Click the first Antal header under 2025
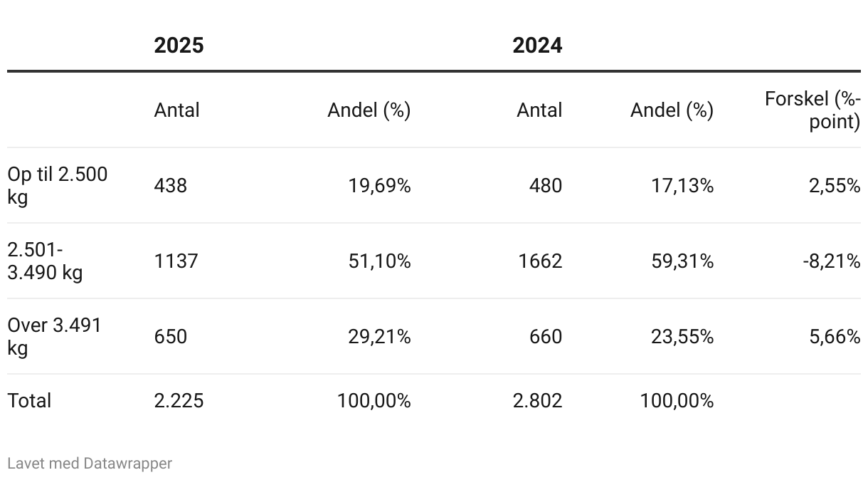Screen dimensions: 868x480 click(177, 110)
